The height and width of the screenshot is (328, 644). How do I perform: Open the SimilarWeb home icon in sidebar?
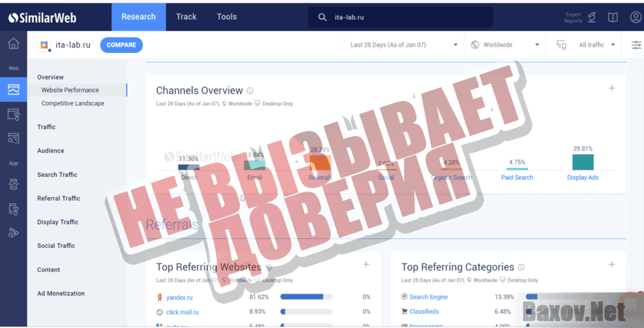pyautogui.click(x=13, y=43)
